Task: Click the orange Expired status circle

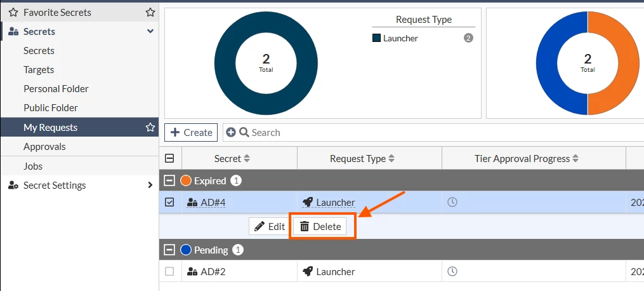Action: click(x=186, y=180)
